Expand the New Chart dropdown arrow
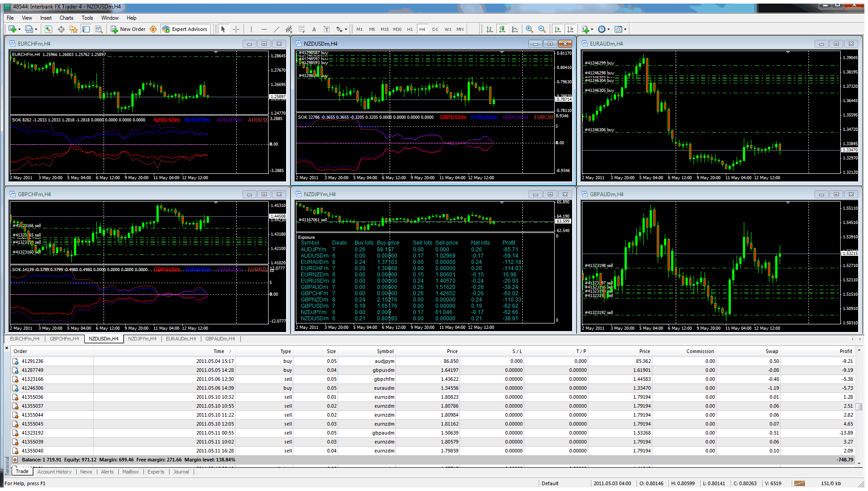The image size is (868, 491). 19,30
